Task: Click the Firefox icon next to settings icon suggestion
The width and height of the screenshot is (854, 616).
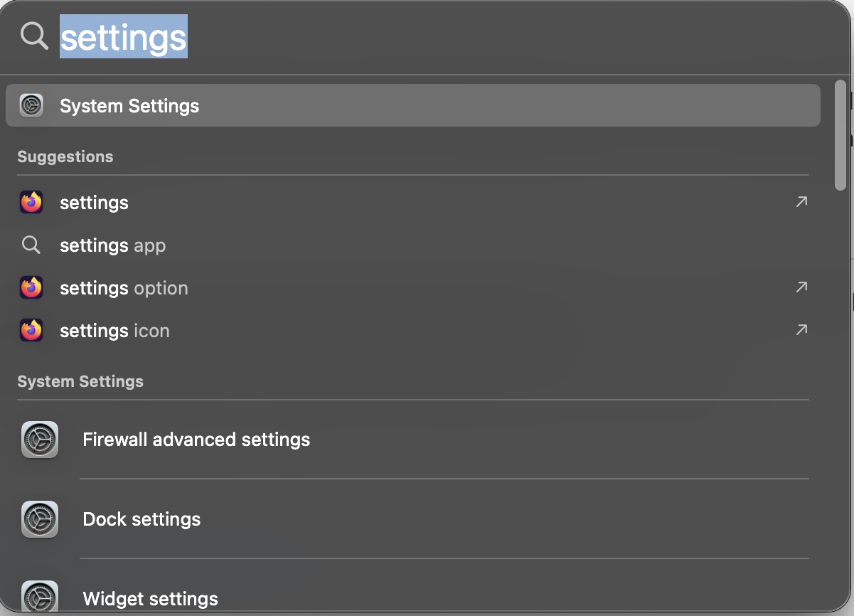Action: point(31,330)
